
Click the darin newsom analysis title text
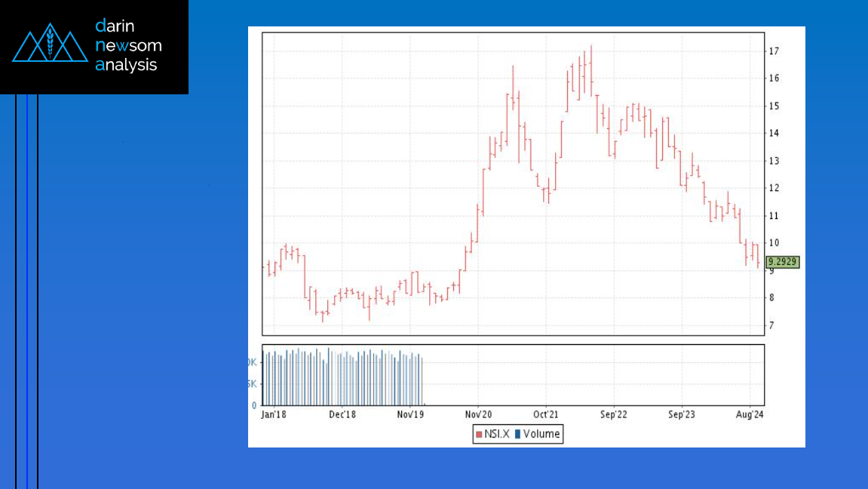click(x=128, y=45)
